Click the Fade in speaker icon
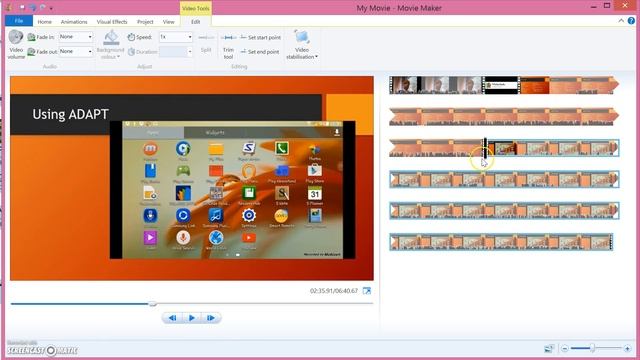The image size is (640, 360). point(31,37)
